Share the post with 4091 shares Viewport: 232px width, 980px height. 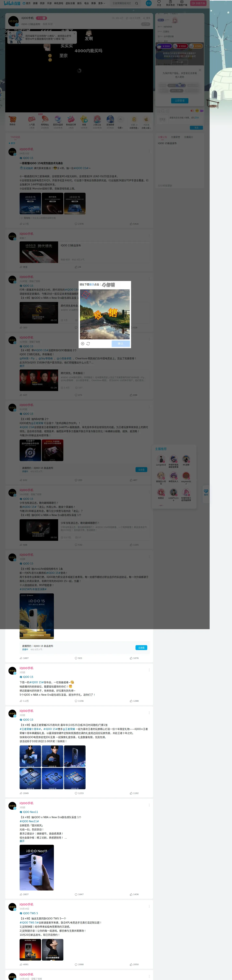click(x=24, y=964)
